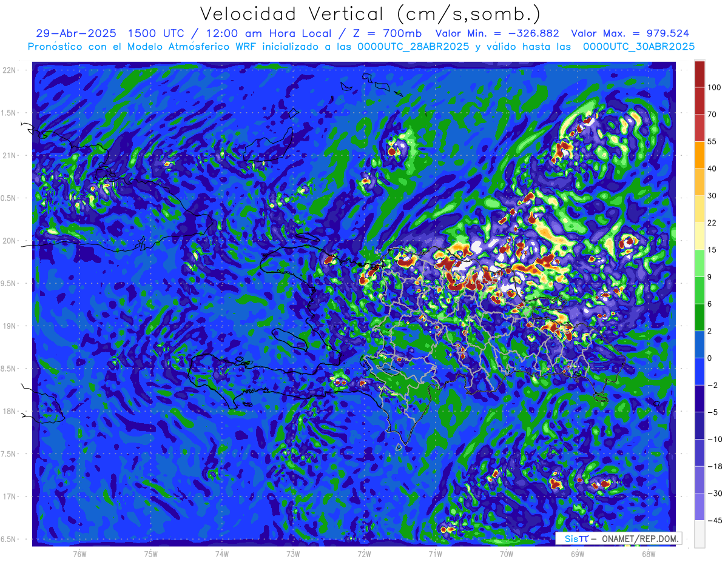This screenshot has height=562, width=728.
Task: Click the dark green swatch between 6 and 2
Action: 699,317
